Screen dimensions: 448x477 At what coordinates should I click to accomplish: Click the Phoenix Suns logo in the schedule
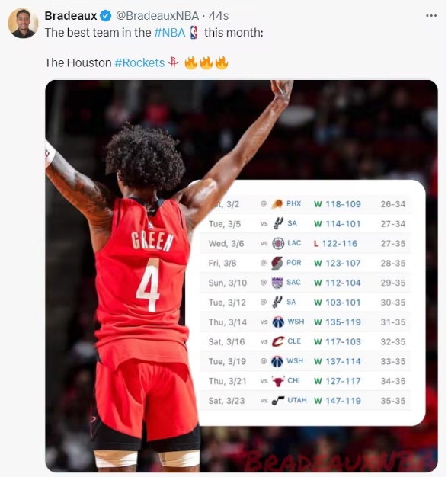pyautogui.click(x=277, y=203)
